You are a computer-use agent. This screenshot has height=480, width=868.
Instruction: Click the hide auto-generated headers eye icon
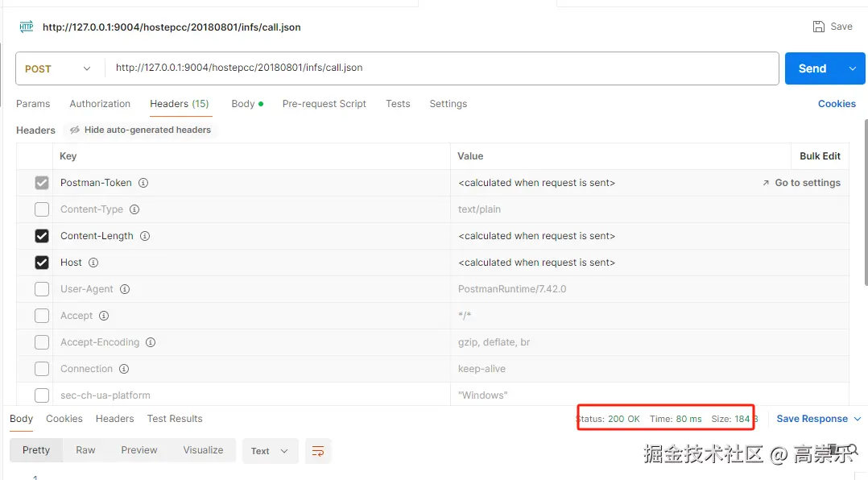tap(75, 130)
